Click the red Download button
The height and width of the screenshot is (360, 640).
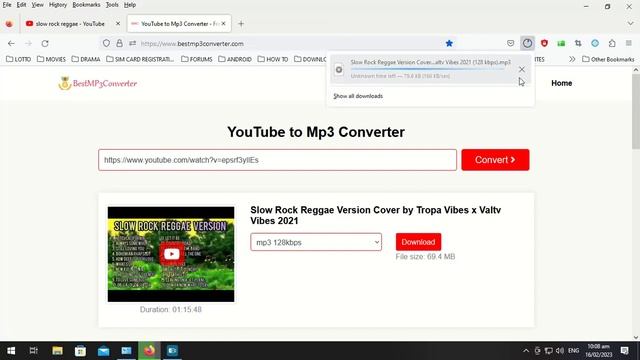tap(418, 242)
